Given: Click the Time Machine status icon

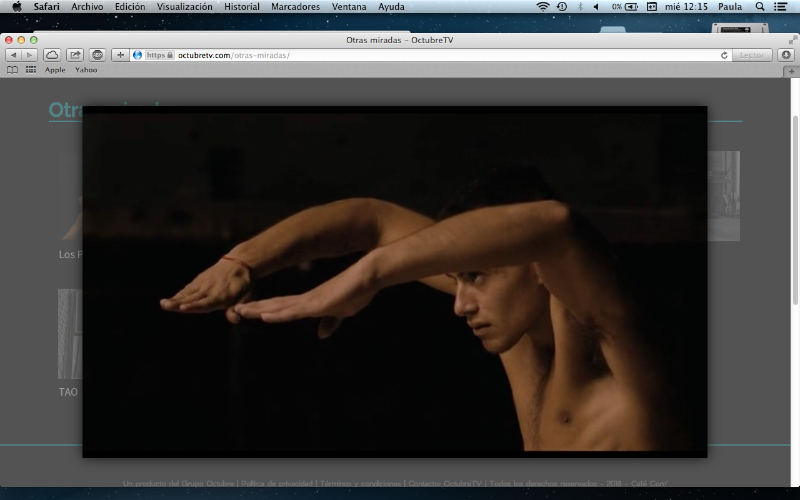Looking at the screenshot, I should click(x=562, y=7).
